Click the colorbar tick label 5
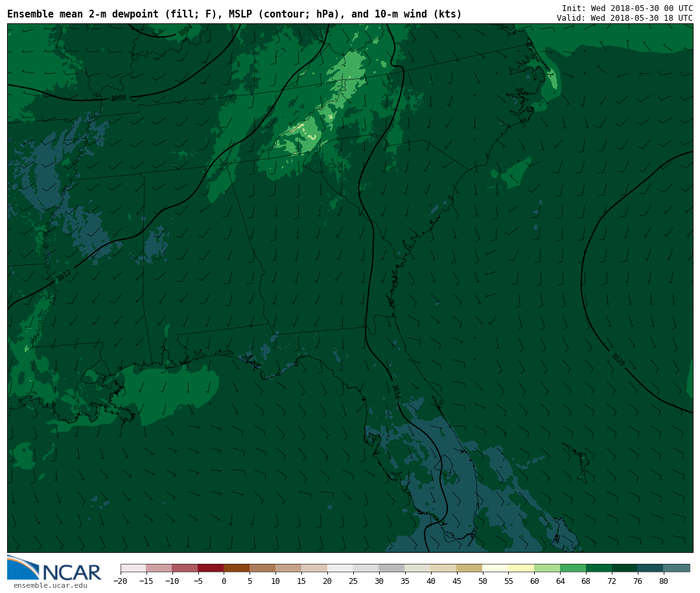700x593 pixels. pos(250,581)
